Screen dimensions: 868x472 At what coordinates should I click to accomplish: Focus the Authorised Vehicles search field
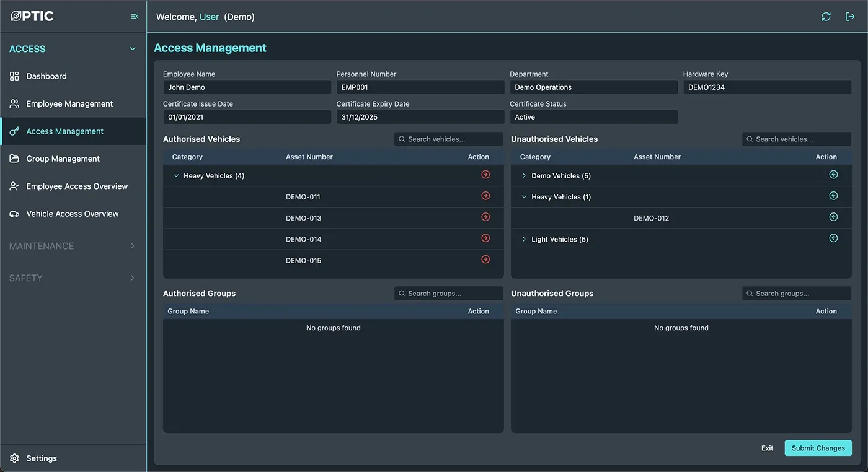coord(449,139)
